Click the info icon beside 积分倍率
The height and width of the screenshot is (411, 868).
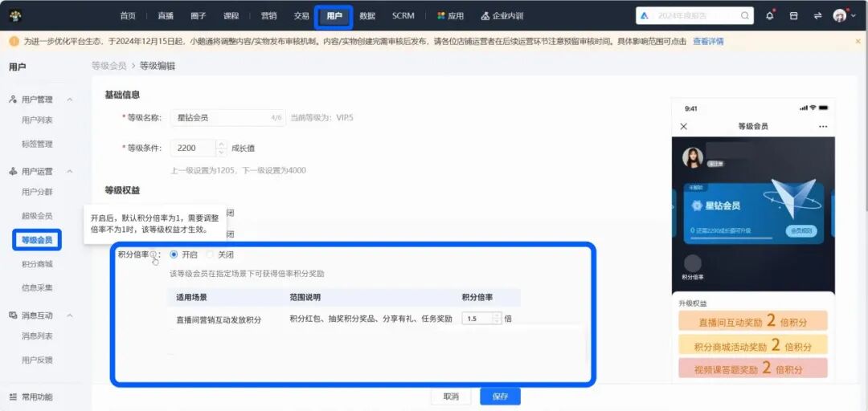153,254
